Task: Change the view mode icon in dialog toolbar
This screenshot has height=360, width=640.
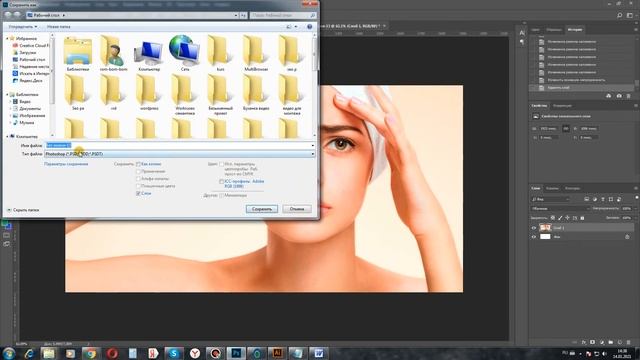Action: coord(289,27)
